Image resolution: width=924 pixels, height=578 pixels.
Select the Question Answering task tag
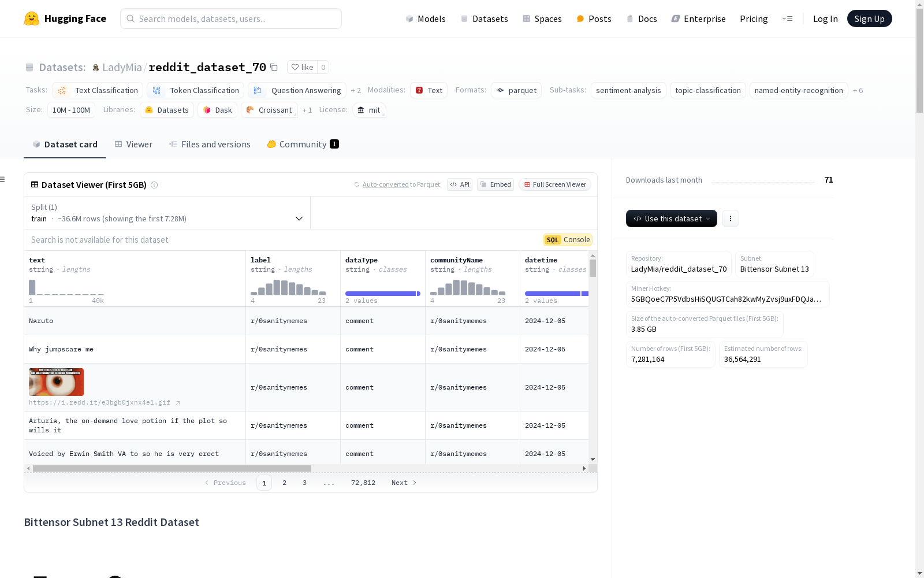[x=297, y=90]
